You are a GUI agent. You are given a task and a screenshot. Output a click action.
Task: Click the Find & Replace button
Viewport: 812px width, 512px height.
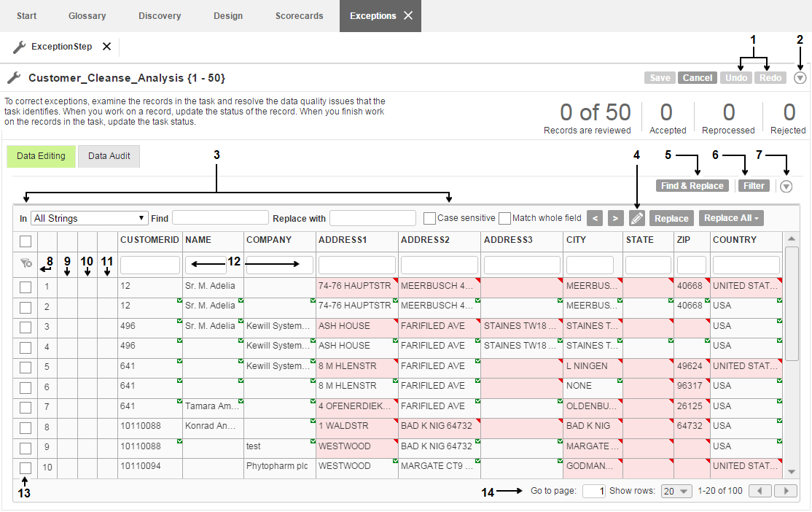point(692,186)
